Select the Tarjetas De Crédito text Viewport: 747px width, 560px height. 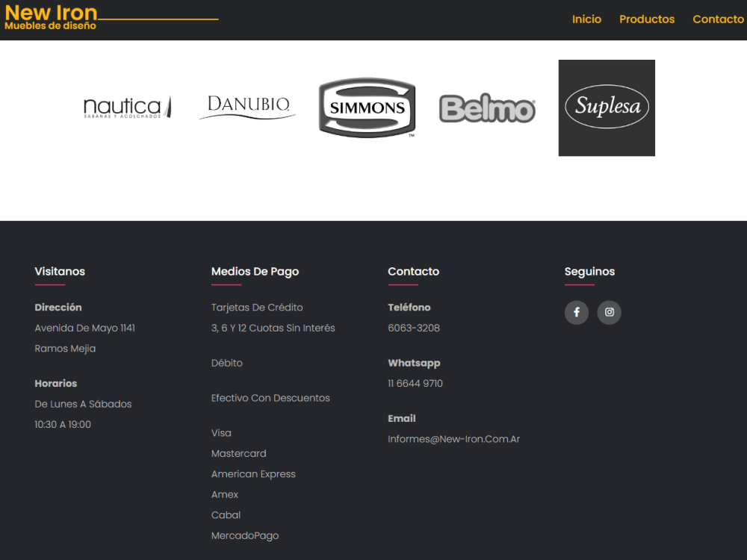[x=257, y=307]
